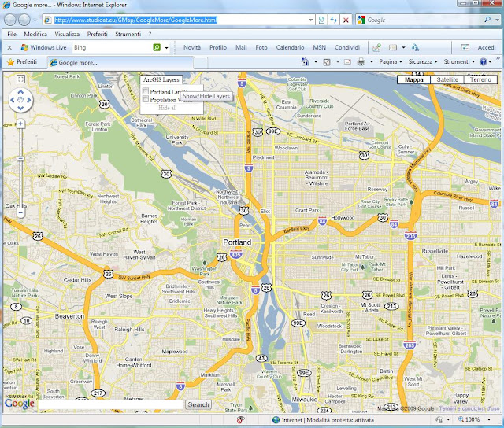Click the Preferiti star icon
Viewport: 504px width, 428px height.
pos(10,62)
